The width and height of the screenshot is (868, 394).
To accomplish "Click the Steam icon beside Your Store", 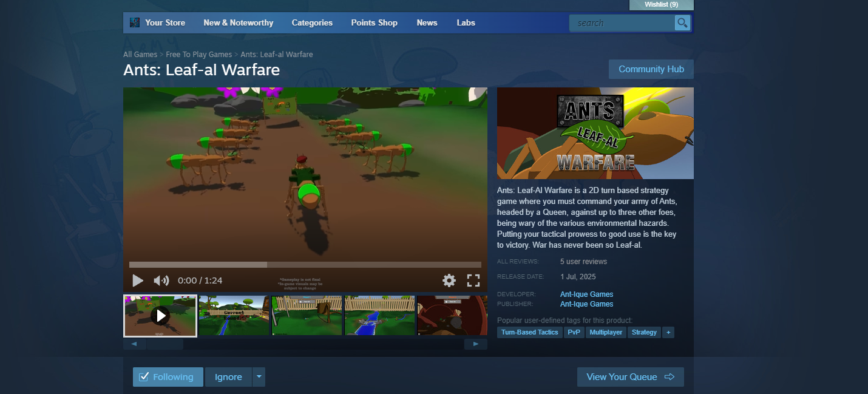I will click(x=135, y=22).
